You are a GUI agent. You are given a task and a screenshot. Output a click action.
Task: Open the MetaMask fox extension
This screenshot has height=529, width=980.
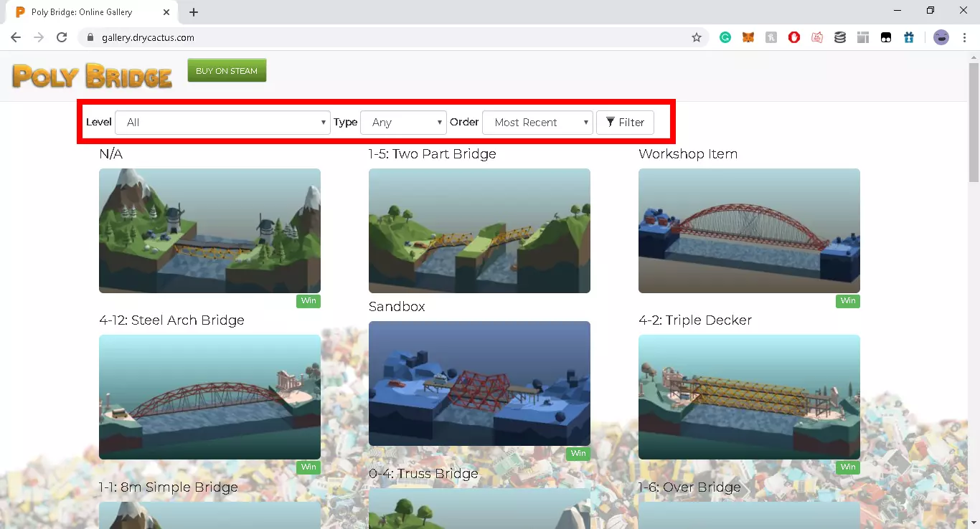(x=748, y=37)
